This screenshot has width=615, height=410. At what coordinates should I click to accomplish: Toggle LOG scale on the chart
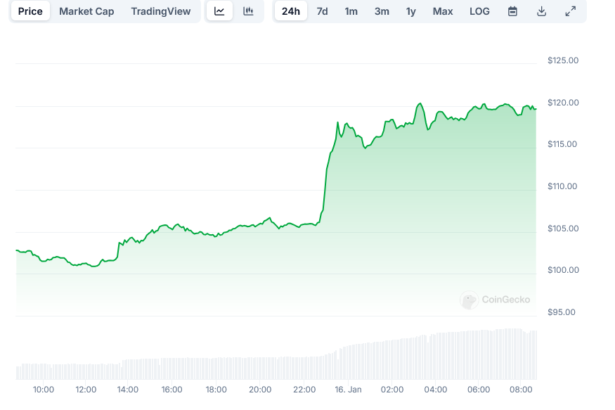pyautogui.click(x=480, y=11)
